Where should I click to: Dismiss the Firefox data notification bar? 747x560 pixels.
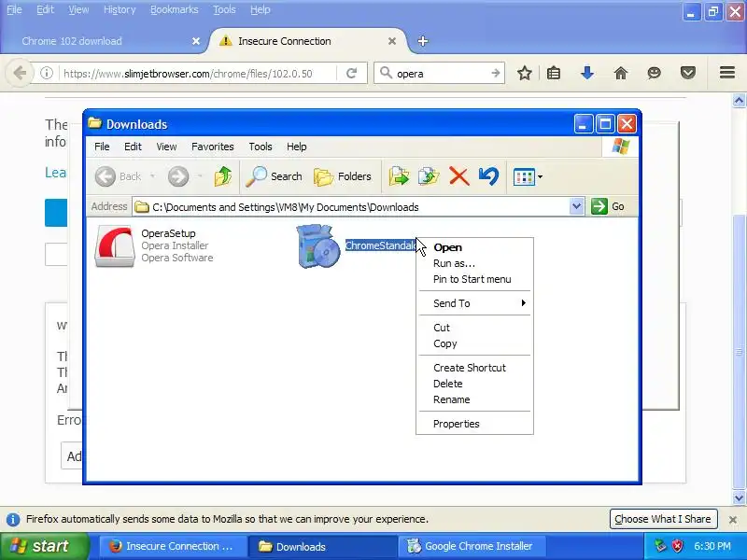(733, 520)
